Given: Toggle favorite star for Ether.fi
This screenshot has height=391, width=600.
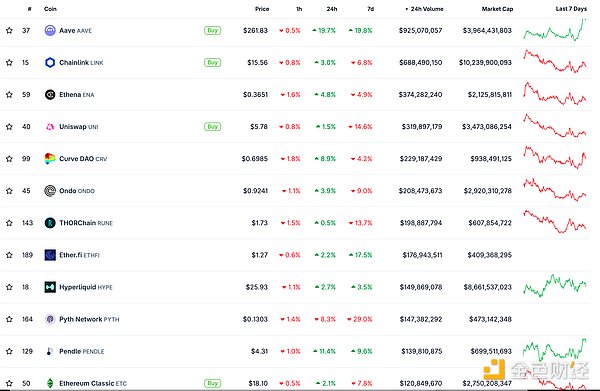Looking at the screenshot, I should [9, 255].
